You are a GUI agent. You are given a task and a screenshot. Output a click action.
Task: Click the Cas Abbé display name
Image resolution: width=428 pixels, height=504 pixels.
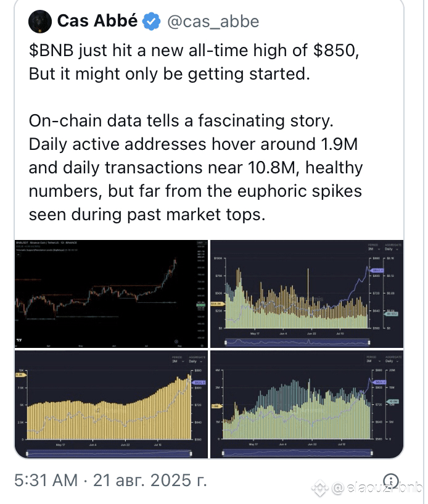click(x=97, y=21)
